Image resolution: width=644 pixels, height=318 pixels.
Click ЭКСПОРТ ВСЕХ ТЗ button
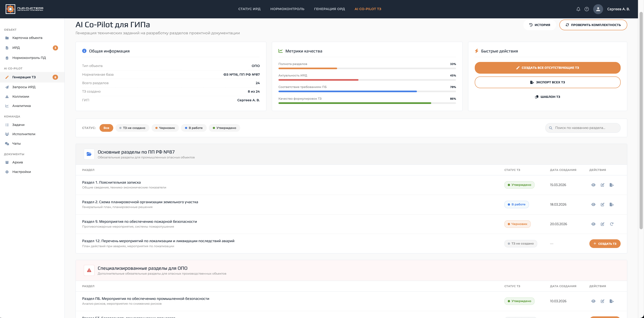click(x=547, y=82)
